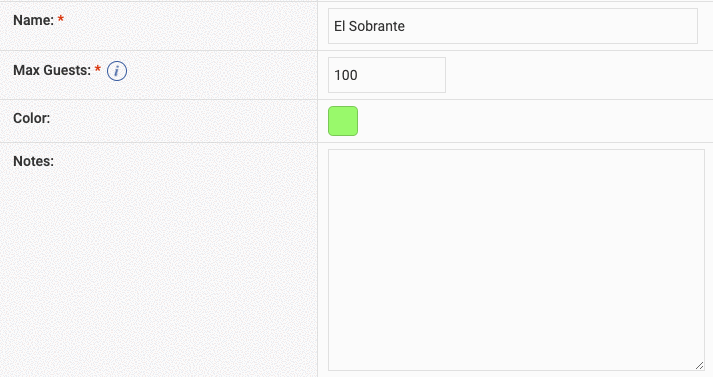Click blank space beside the Max Guests field

tap(577, 75)
